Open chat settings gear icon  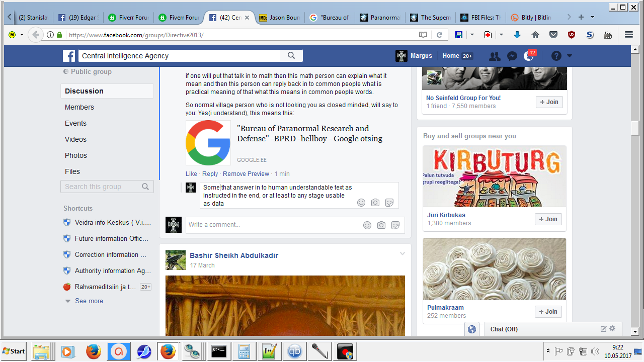(x=612, y=329)
